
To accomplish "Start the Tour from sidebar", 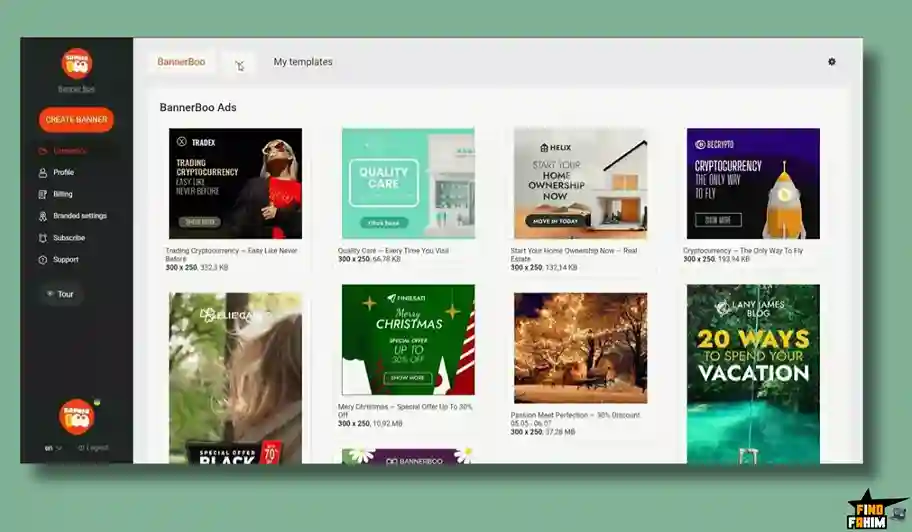I will (x=60, y=294).
